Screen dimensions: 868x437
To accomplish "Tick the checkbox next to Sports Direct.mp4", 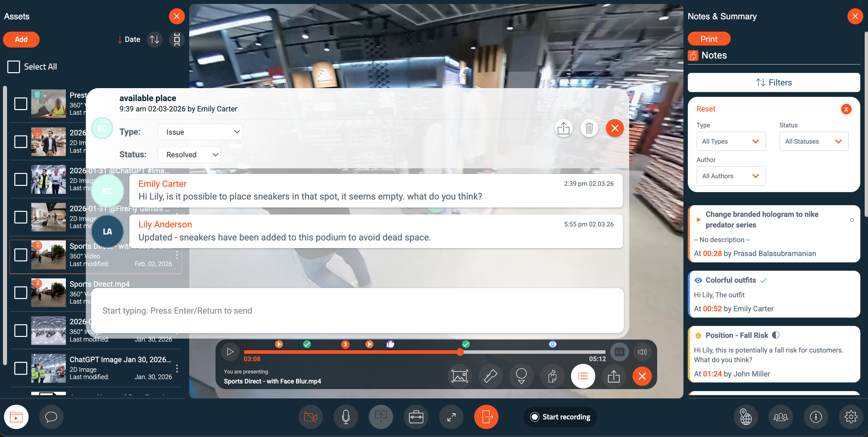I will (x=21, y=292).
